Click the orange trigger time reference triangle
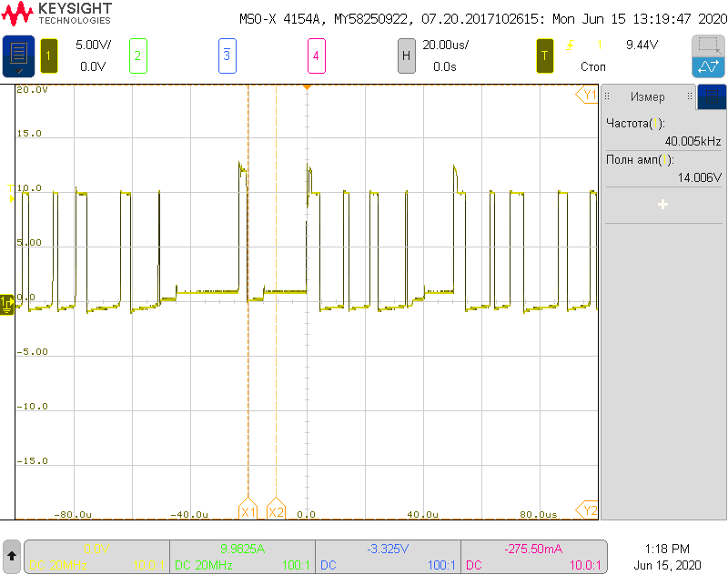The image size is (728, 575). click(x=307, y=87)
